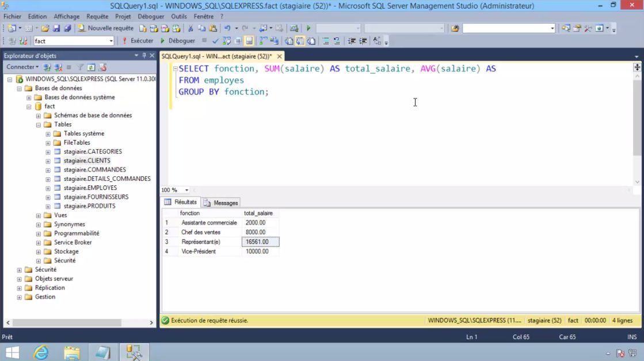The height and width of the screenshot is (361, 644).
Task: Select stagiaire.CLIENTS table in tree
Action: pyautogui.click(x=87, y=161)
